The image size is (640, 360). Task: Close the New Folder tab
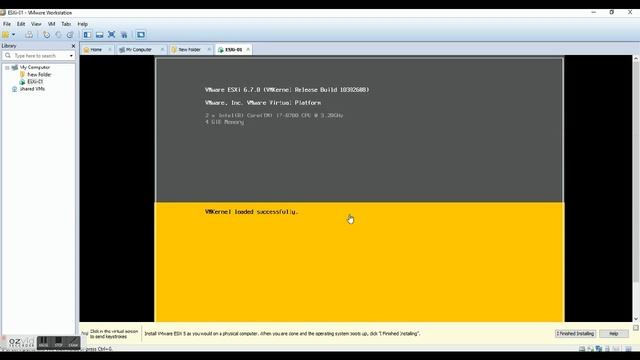coord(209,49)
